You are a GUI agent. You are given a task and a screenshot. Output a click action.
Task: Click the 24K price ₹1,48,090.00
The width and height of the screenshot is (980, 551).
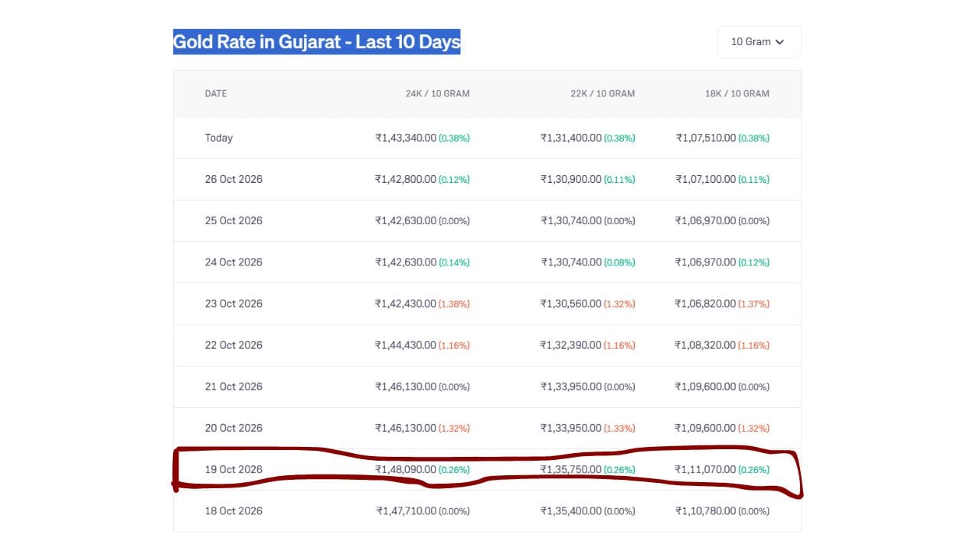click(406, 469)
